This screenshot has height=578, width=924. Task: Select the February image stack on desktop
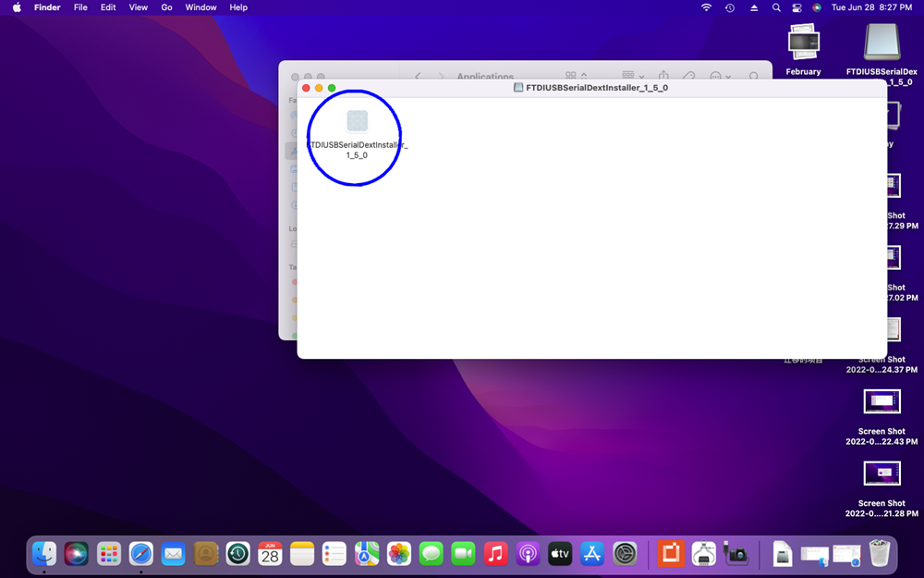coord(803,43)
